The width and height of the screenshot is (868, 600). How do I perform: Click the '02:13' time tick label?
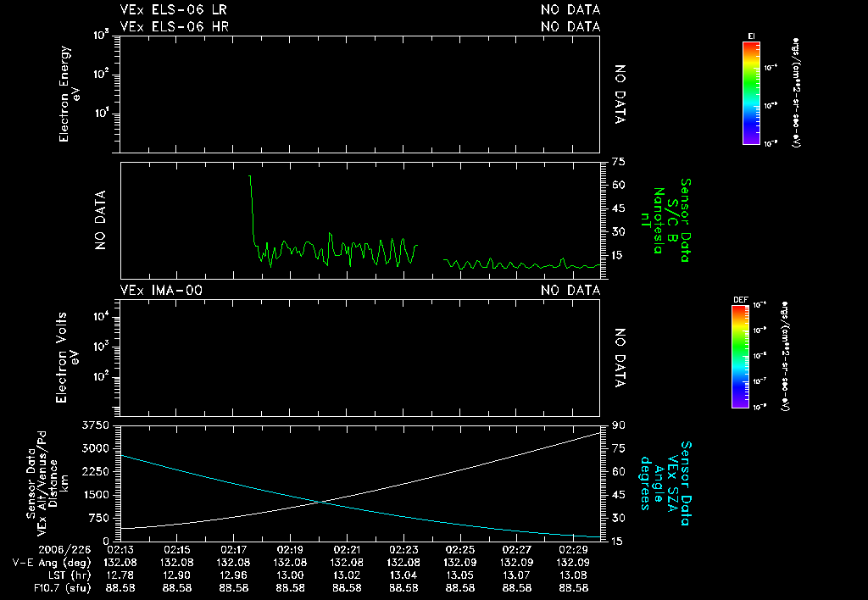pos(120,550)
